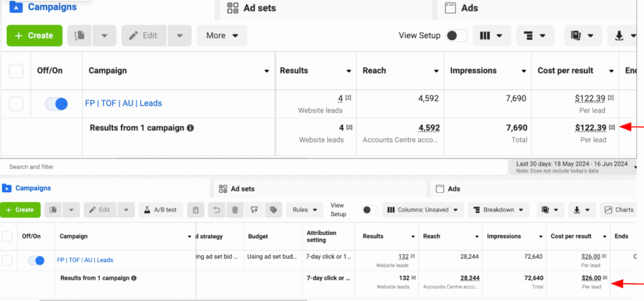Screen dimensions: 644x301
Task: Click the tag label icon in lower toolbar
Action: point(272,210)
